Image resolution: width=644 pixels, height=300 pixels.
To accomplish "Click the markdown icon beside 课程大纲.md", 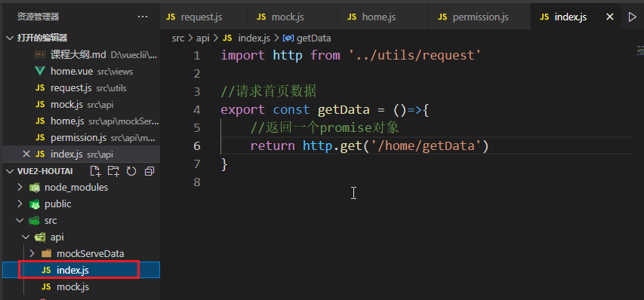I will click(x=40, y=54).
